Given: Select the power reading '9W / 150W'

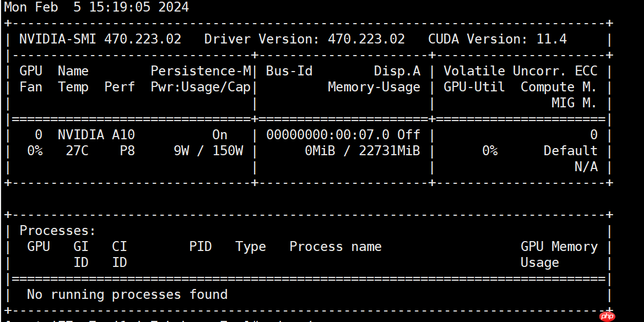Looking at the screenshot, I should pyautogui.click(x=208, y=150).
